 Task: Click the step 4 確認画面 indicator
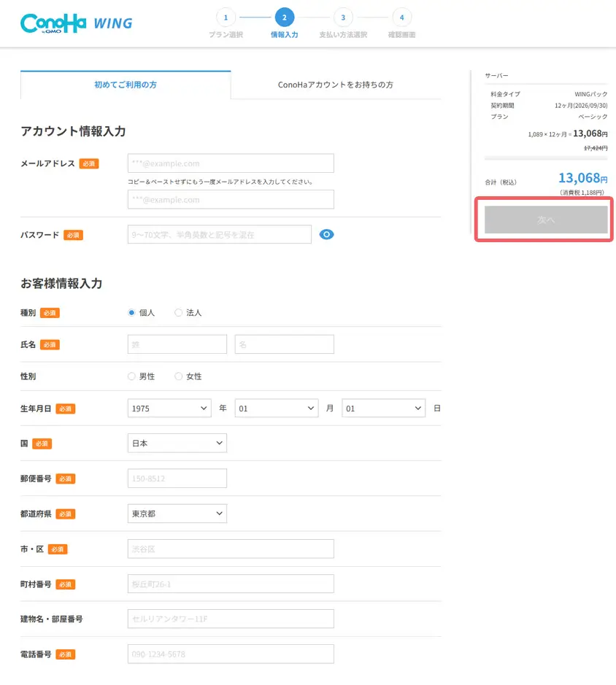pyautogui.click(x=401, y=16)
